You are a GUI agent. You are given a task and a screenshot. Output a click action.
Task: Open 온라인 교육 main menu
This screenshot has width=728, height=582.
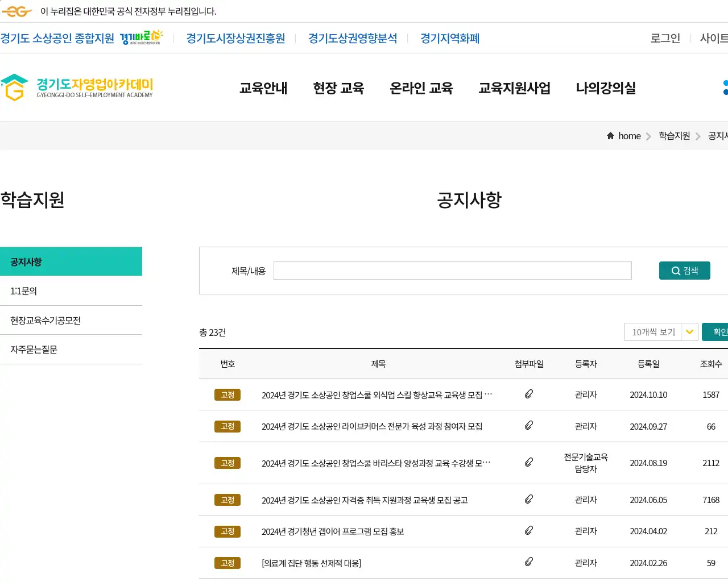[421, 88]
